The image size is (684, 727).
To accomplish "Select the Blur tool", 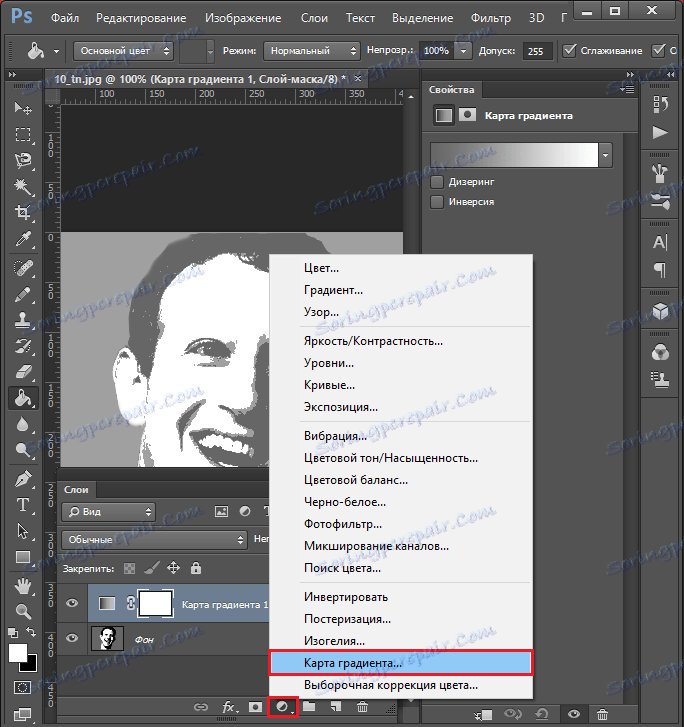I will (22, 424).
